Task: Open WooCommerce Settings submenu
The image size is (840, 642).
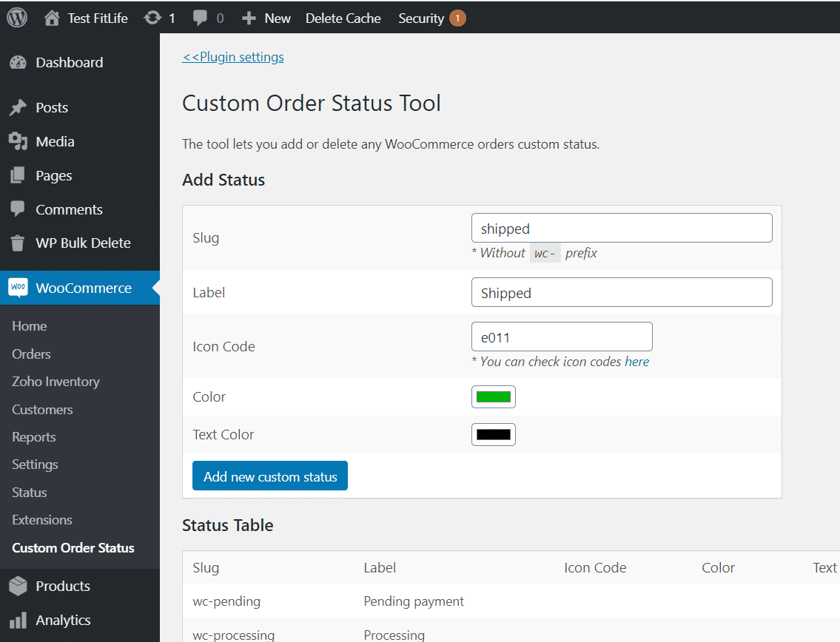Action: (35, 464)
